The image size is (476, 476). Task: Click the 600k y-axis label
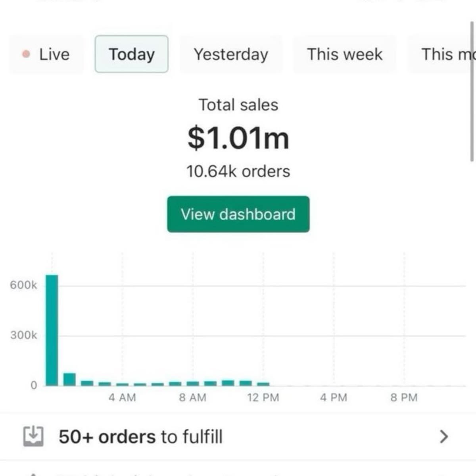(23, 285)
